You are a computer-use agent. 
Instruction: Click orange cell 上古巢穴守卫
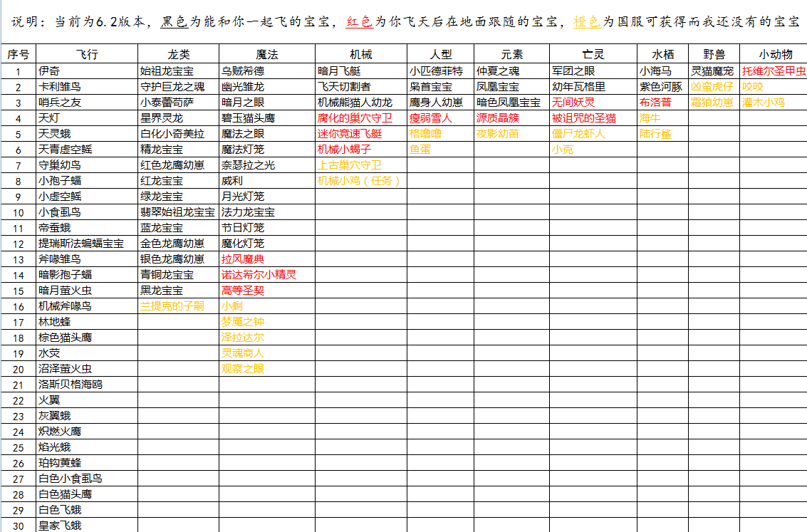coord(361,165)
